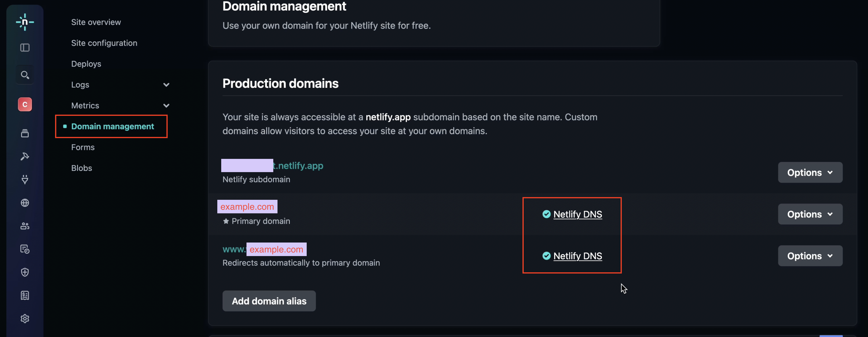Open the Forms page
The width and height of the screenshot is (868, 337).
click(83, 147)
